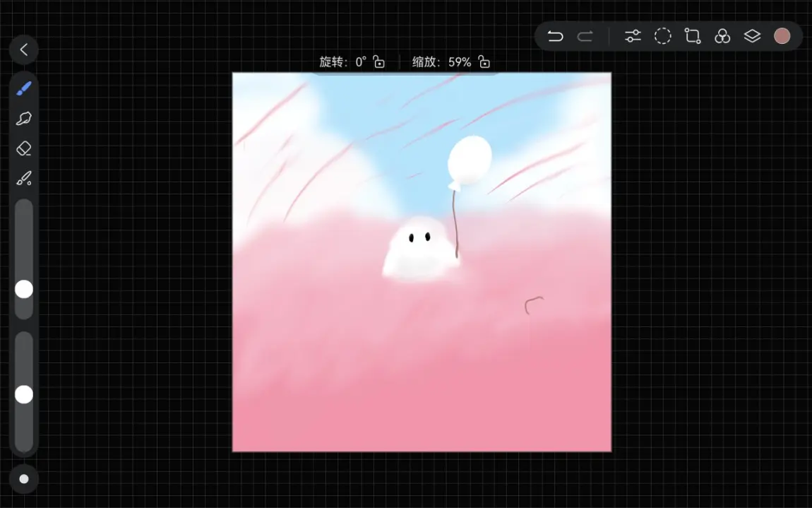Click the 59% zoom value
The height and width of the screenshot is (508, 812).
(460, 62)
